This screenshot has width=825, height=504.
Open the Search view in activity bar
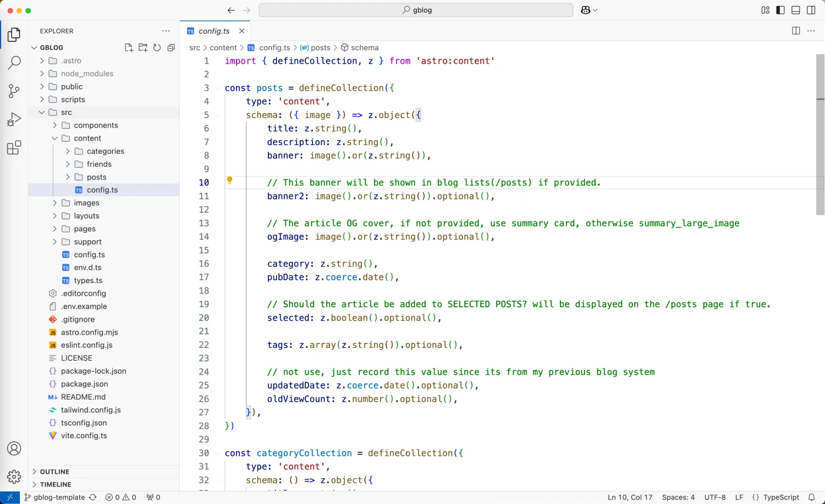pos(14,63)
